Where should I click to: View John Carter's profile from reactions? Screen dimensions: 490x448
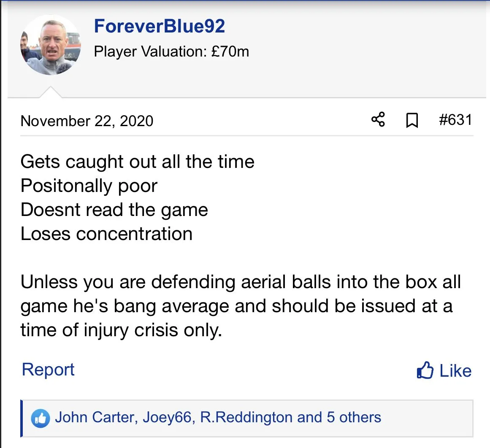pyautogui.click(x=95, y=417)
